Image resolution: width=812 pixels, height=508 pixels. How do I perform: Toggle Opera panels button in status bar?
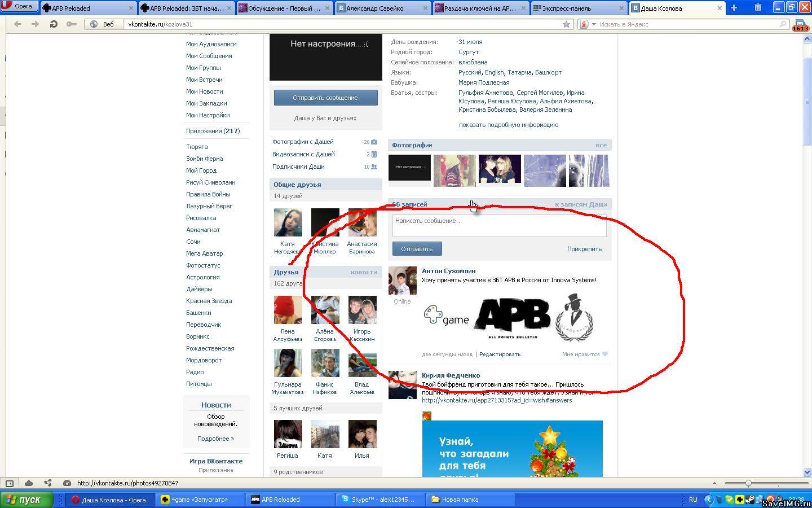click(x=10, y=483)
